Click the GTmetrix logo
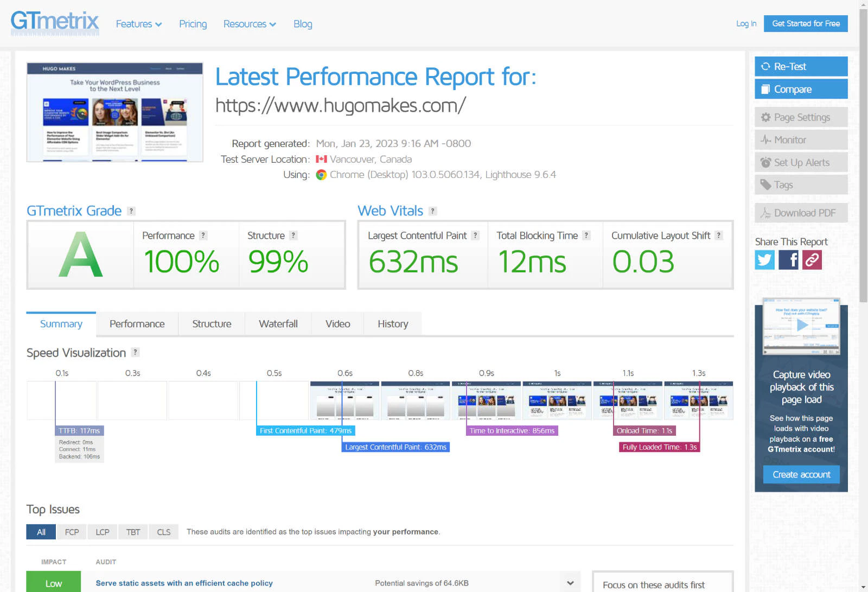Screen dimensions: 868x592 pyautogui.click(x=55, y=23)
